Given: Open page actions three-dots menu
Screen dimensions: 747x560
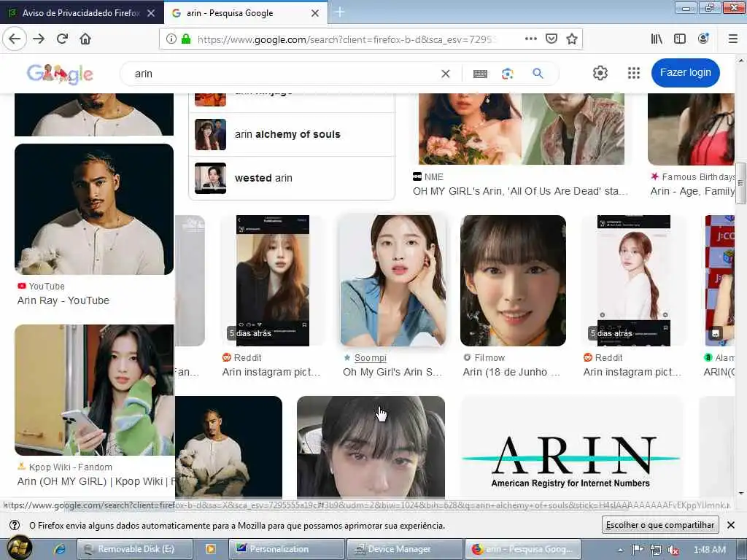Looking at the screenshot, I should pos(531,39).
